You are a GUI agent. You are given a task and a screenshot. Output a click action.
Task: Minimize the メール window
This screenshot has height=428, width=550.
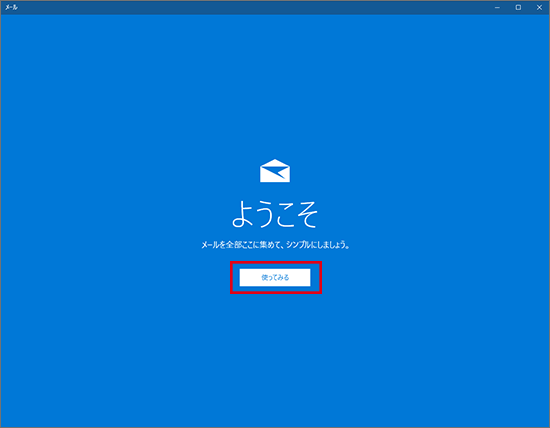(497, 7)
